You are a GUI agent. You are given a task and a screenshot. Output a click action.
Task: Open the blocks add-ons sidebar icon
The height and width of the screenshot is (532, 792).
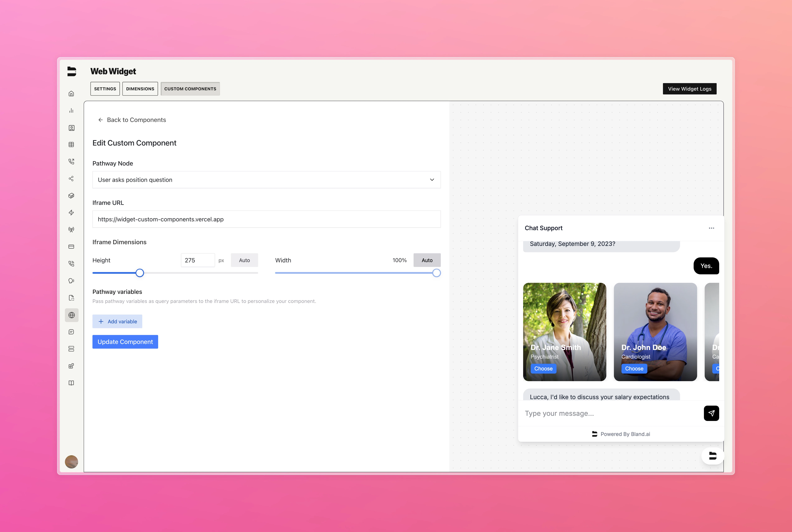[x=71, y=366]
